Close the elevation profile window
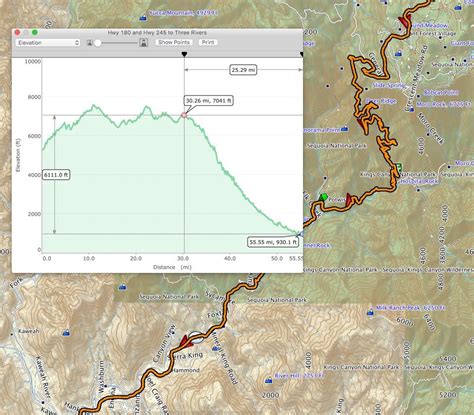The width and height of the screenshot is (474, 415). click(x=17, y=32)
